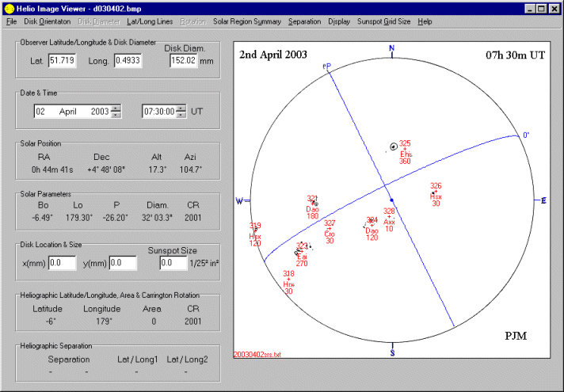Click sunspot group 321 on the disk
This screenshot has width=564, height=392.
point(315,204)
